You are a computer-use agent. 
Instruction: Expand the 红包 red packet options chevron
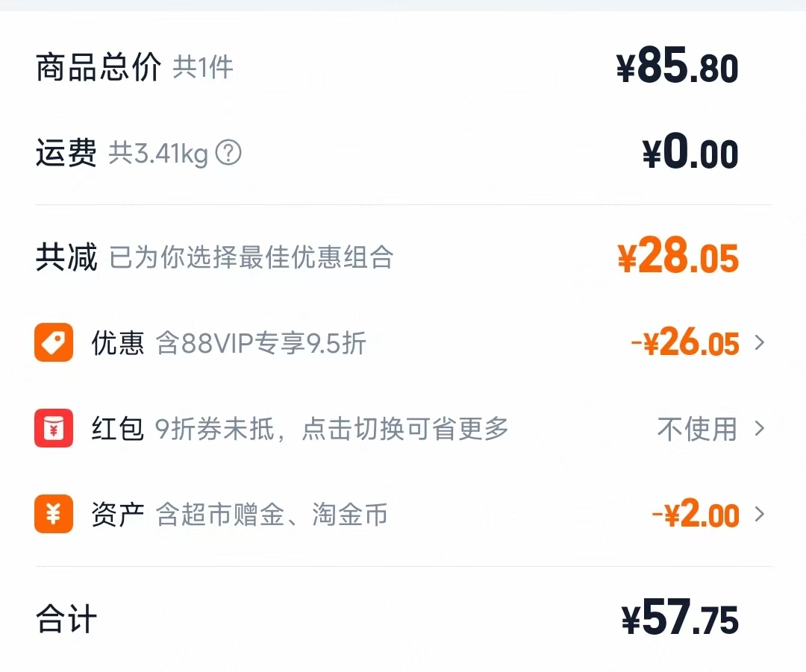pyautogui.click(x=760, y=429)
